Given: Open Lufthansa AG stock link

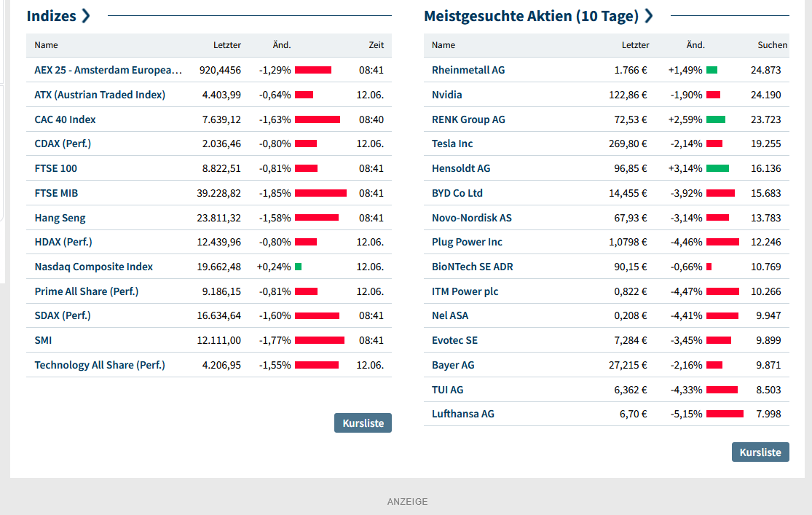Looking at the screenshot, I should (x=463, y=414).
